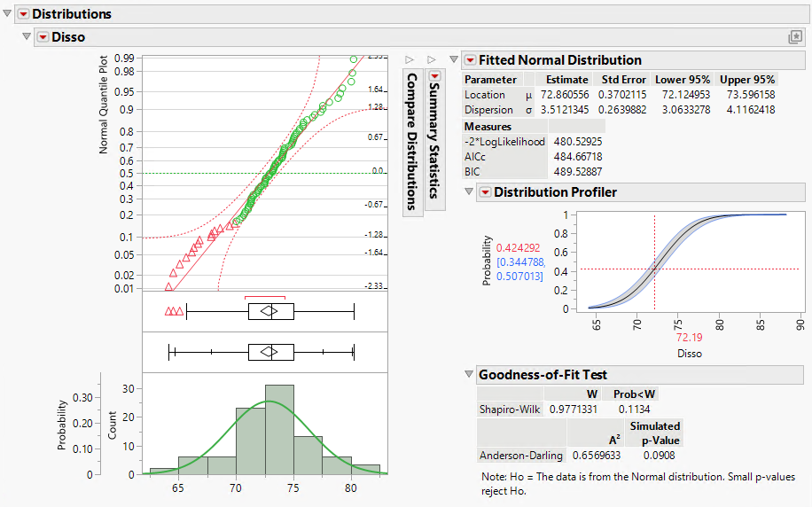Click the Location estimate value 72.860556

click(565, 95)
